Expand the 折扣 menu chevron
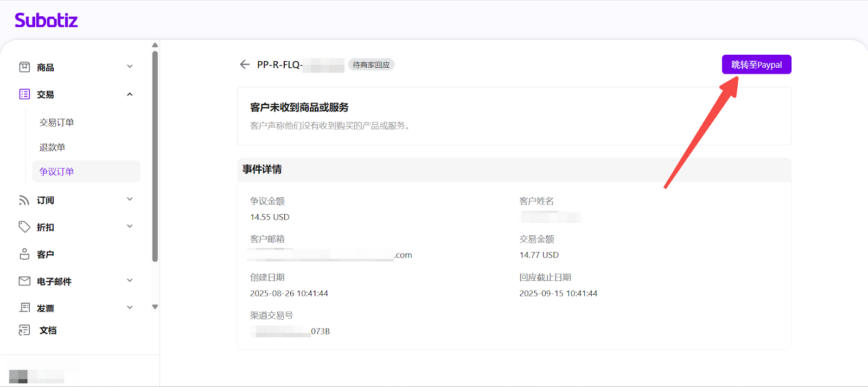Viewport: 868px width, 387px height. click(130, 227)
